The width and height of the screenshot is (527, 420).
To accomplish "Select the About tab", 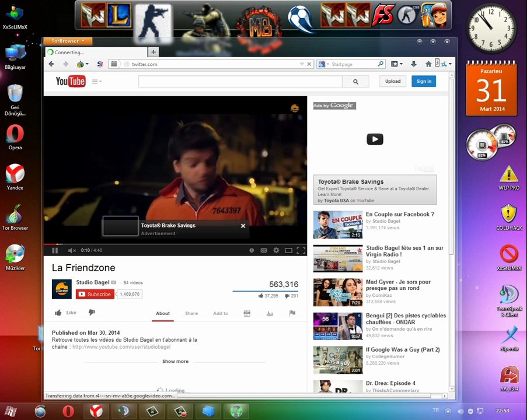I will click(163, 313).
